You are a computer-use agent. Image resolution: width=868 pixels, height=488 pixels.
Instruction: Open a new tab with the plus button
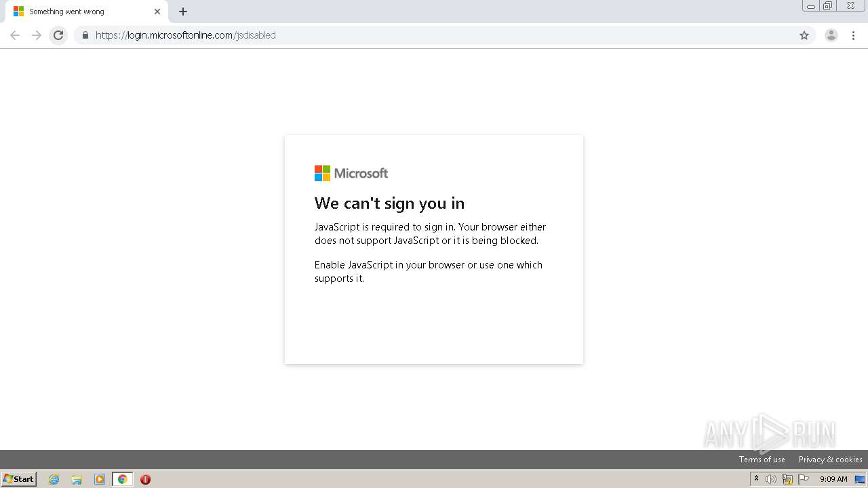pyautogui.click(x=183, y=12)
